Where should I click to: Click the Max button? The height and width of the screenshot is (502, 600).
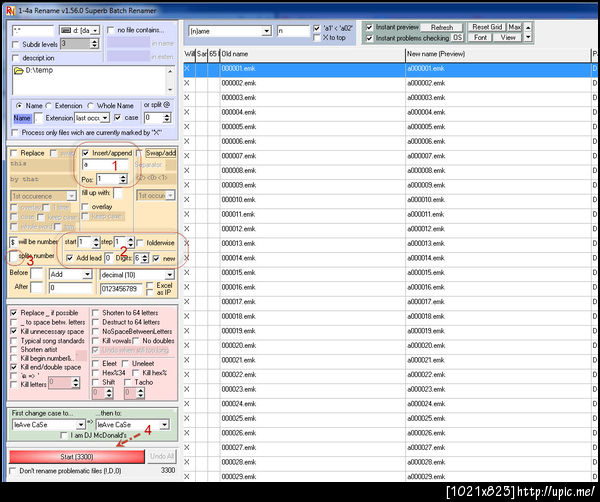click(x=514, y=27)
